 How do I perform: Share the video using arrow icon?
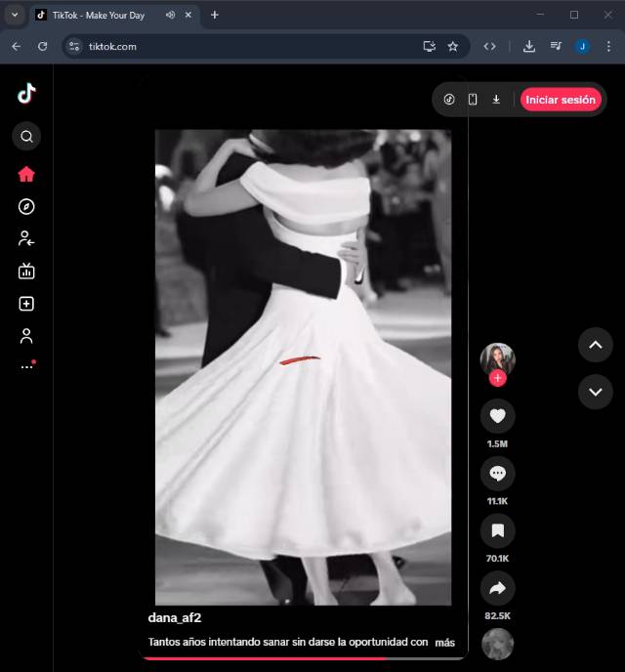click(x=497, y=588)
